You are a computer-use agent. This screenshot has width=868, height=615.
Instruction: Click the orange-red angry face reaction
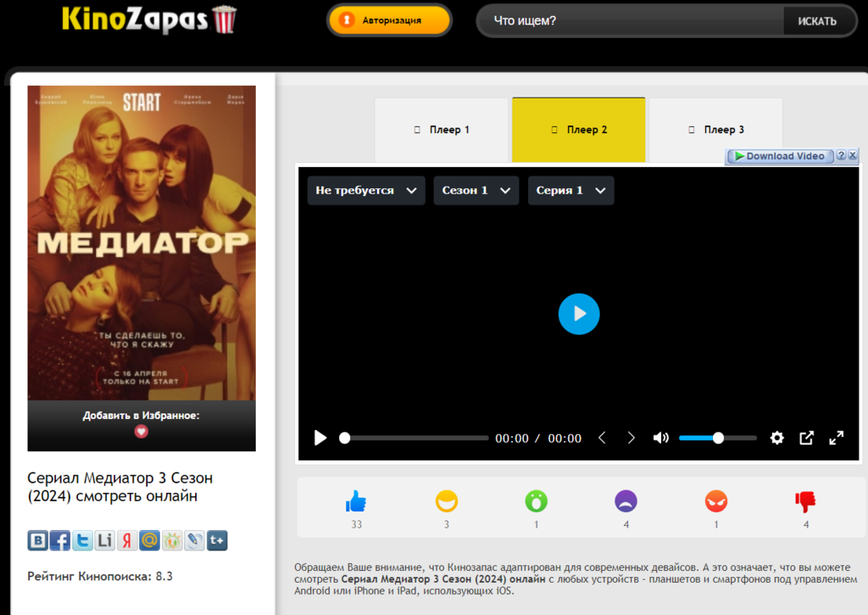coord(715,501)
